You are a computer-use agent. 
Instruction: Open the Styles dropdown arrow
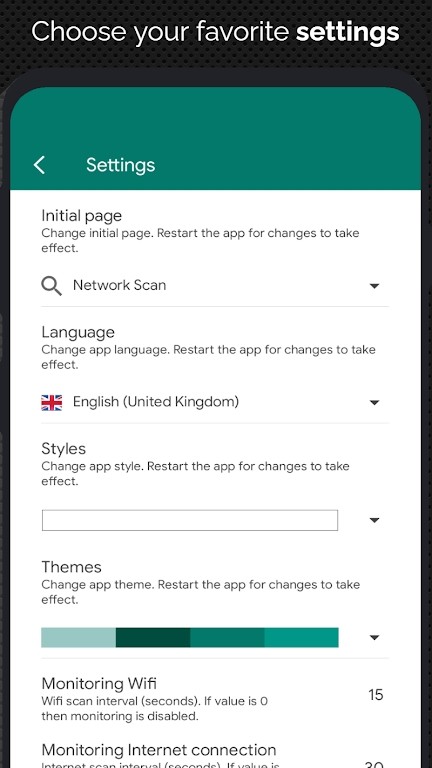click(x=374, y=520)
